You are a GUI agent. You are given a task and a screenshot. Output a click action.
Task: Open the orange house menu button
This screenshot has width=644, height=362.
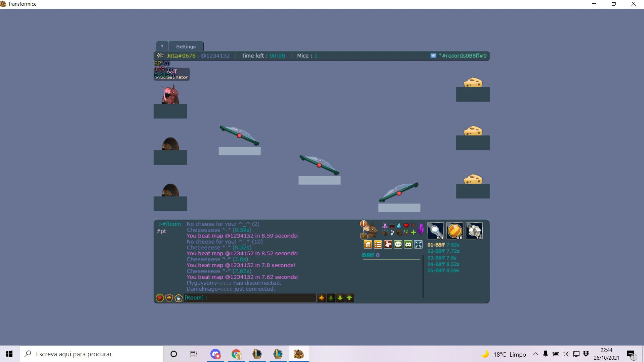[x=368, y=245]
